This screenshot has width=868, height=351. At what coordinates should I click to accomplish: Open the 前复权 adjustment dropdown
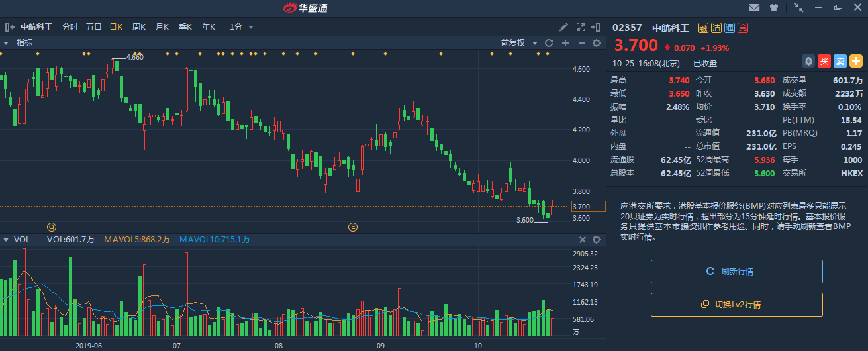point(518,43)
